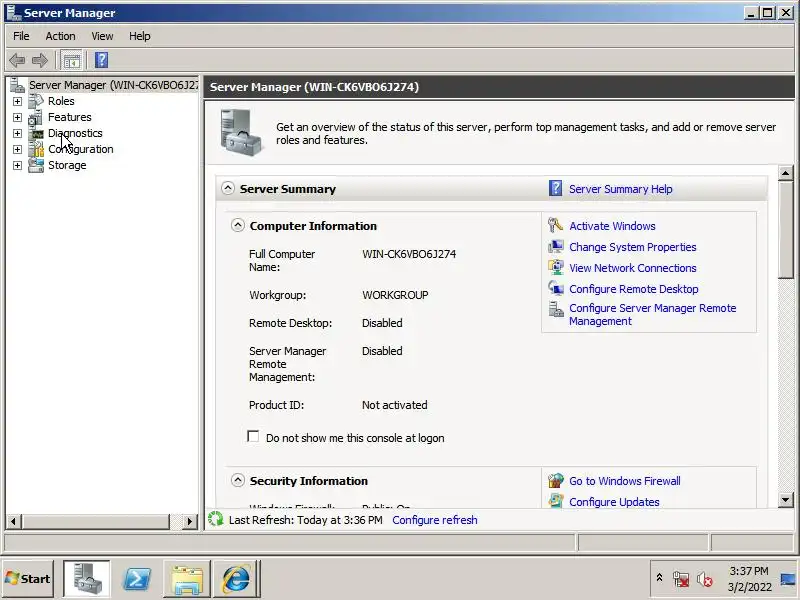The width and height of the screenshot is (800, 600).
Task: Open the blue Help toolbar icon
Action: pyautogui.click(x=102, y=60)
